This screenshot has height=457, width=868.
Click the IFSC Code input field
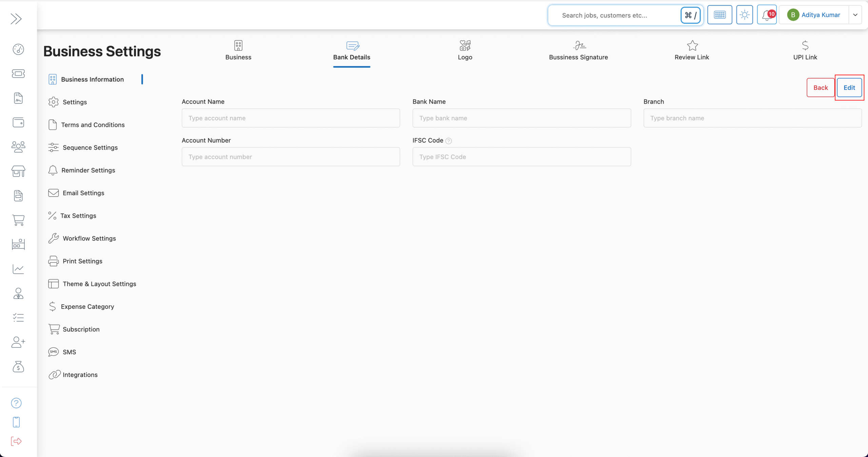click(522, 157)
